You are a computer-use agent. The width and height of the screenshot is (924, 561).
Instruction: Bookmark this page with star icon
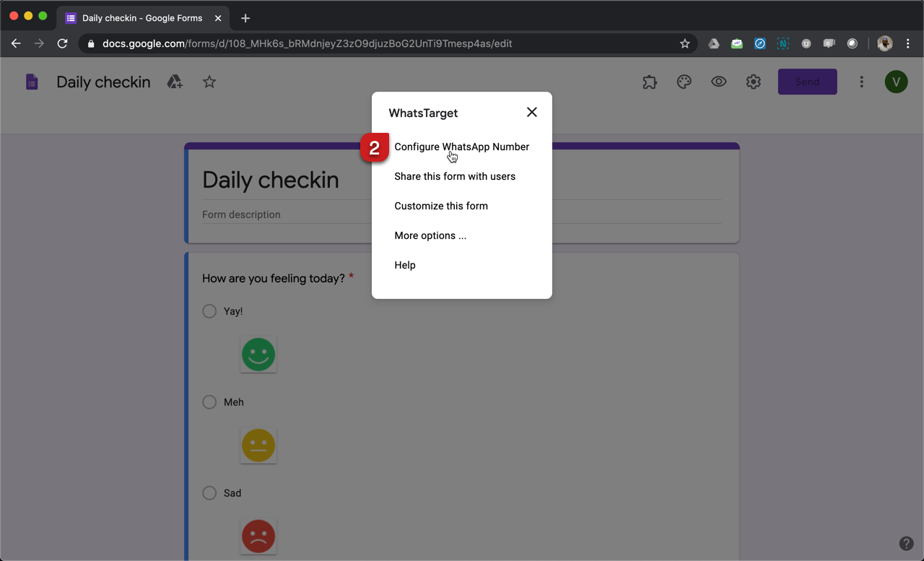(684, 44)
